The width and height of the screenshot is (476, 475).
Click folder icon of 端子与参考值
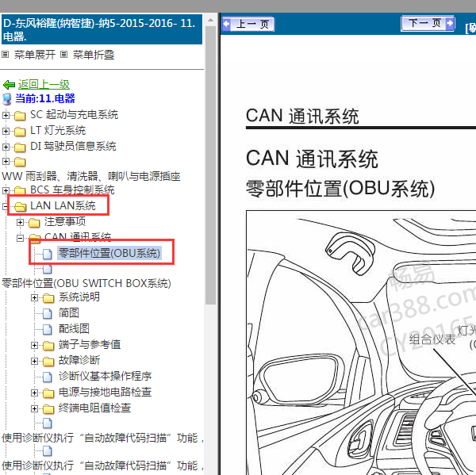coord(48,346)
